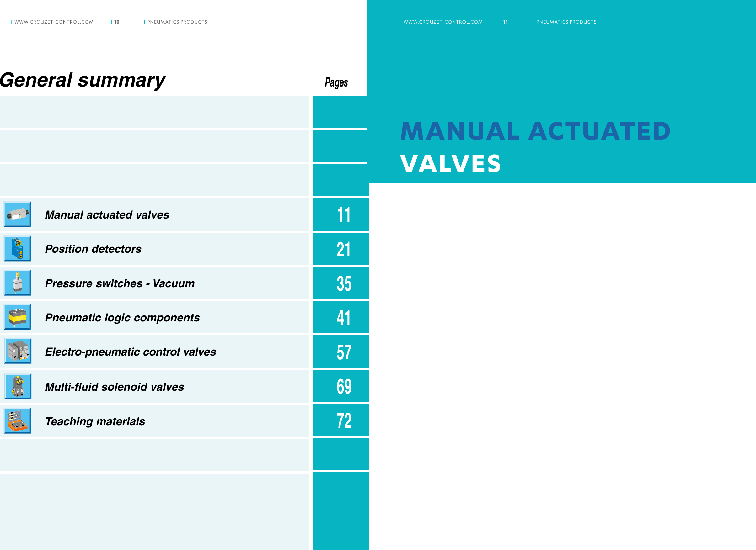Open Pressure switches - Vacuum entry
This screenshot has width=756, height=550.
[x=120, y=283]
